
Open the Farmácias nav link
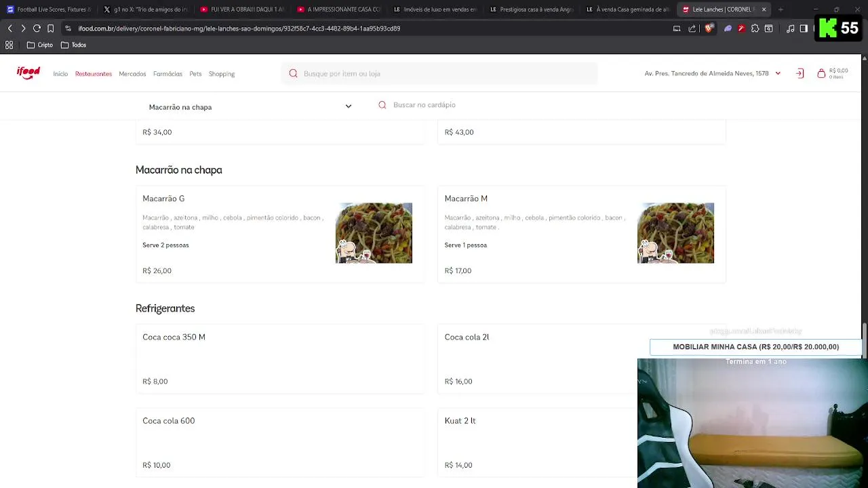coord(167,74)
